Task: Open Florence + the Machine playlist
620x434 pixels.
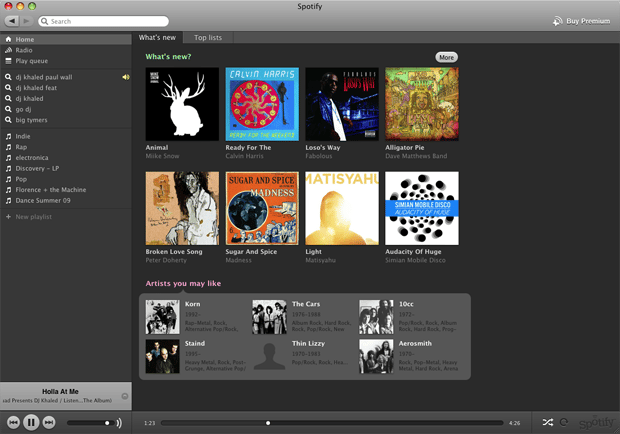Action: 66,189
